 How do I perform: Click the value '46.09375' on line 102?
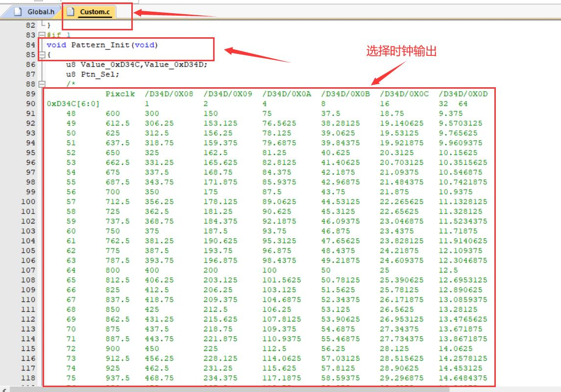click(341, 221)
